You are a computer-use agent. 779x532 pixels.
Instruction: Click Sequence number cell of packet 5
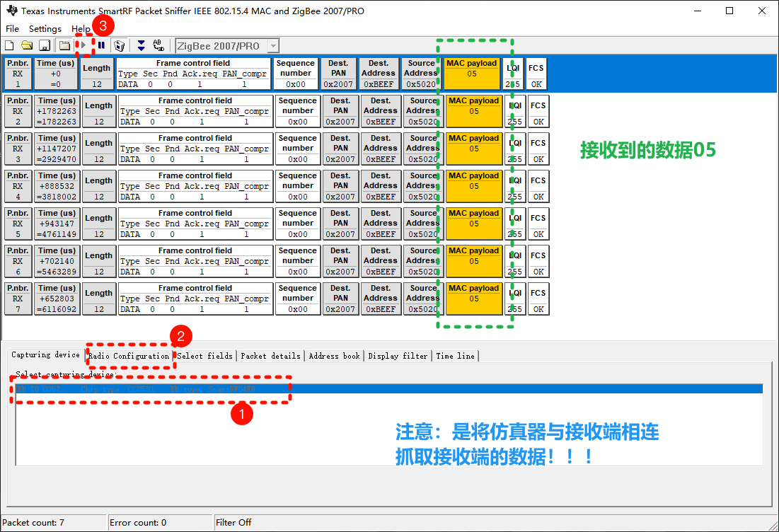[298, 224]
